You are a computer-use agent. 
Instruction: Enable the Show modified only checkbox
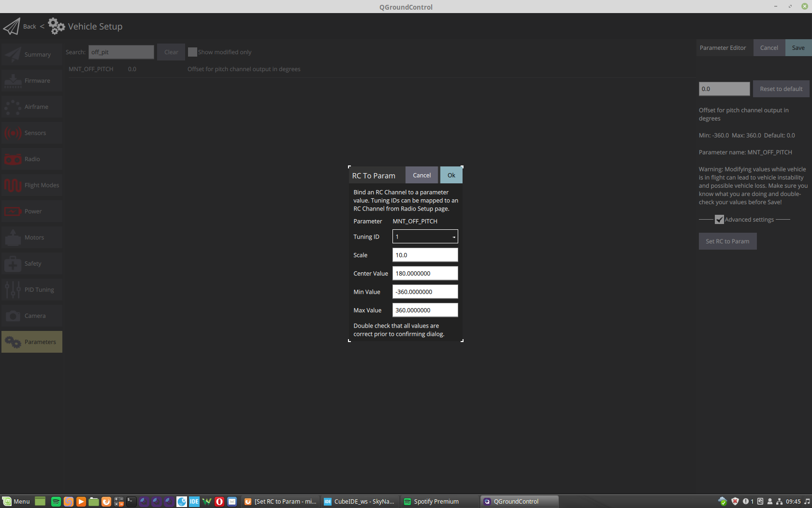[192, 51]
